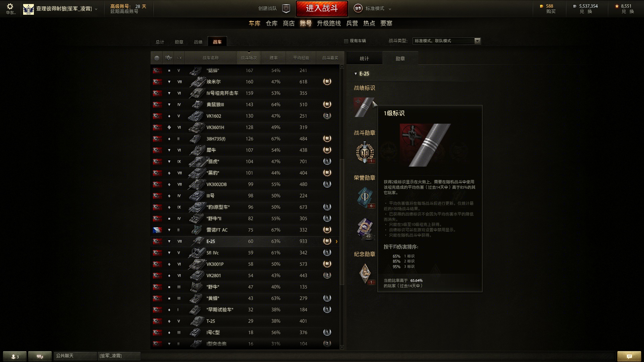Open the contacts list icon showing 3

(15, 356)
